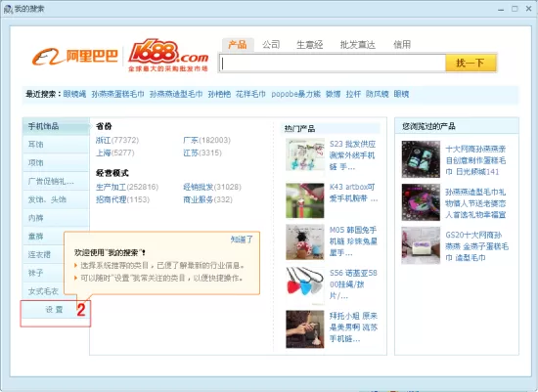Open recent search 花样毛巾
The width and height of the screenshot is (538, 392).
point(250,94)
